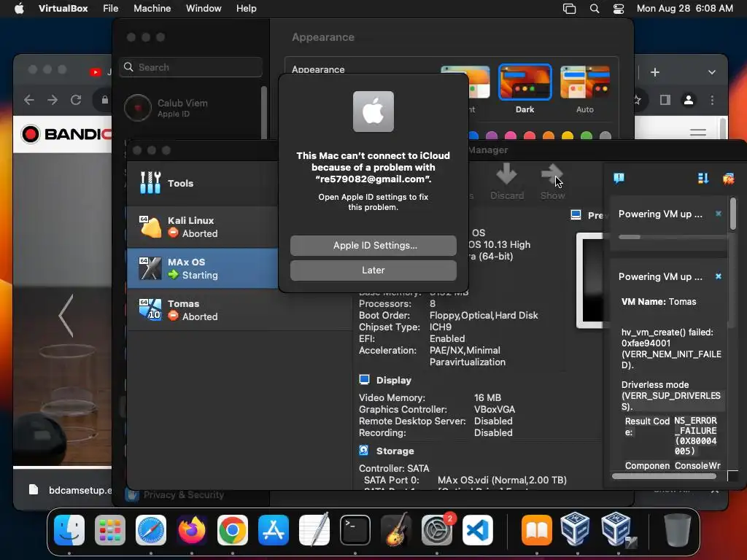Screen dimensions: 747x560
Task: Open the Apple menu
Action: 19,9
